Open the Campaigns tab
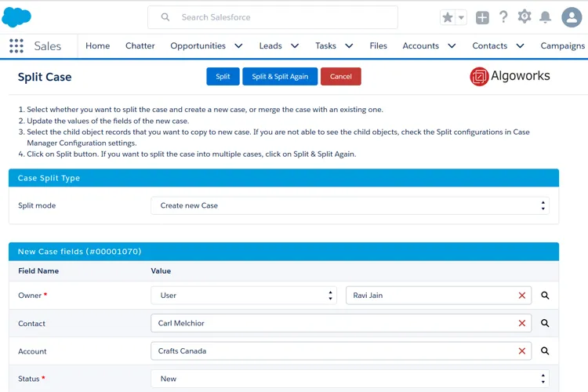 (x=562, y=45)
